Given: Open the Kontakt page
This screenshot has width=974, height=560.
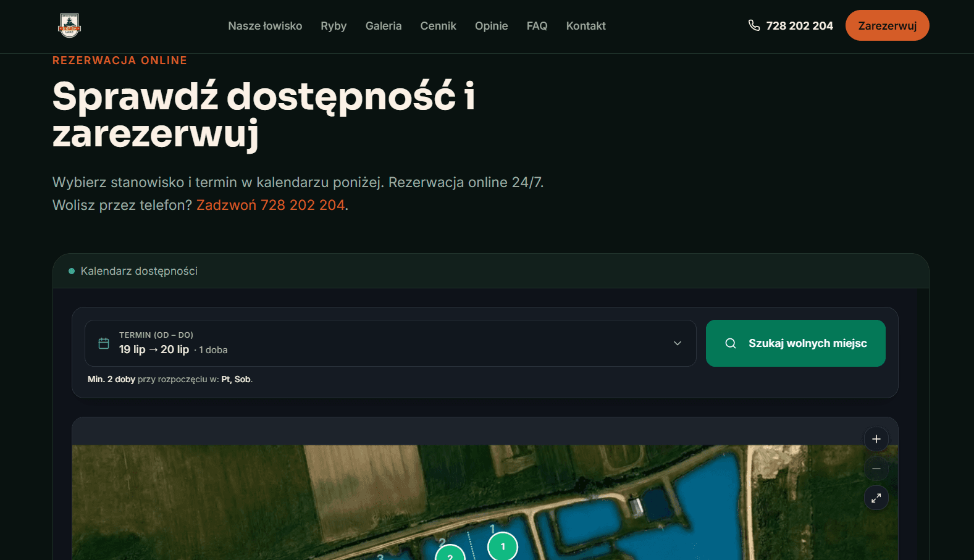Looking at the screenshot, I should 586,26.
